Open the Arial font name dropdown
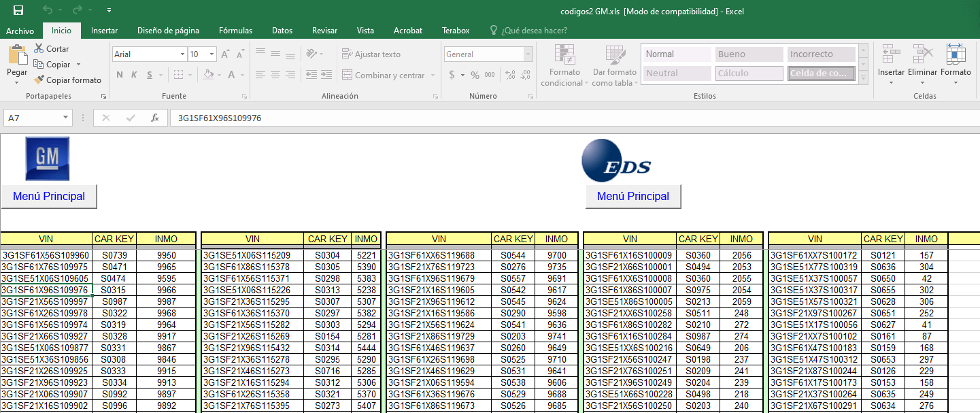This screenshot has height=413, width=980. click(x=182, y=54)
